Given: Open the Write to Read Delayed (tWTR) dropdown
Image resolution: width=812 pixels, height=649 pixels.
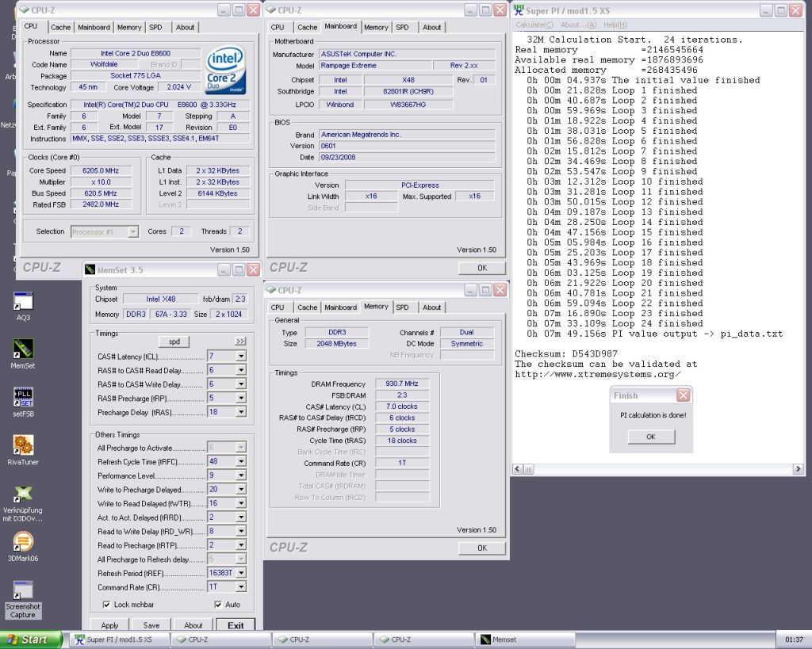Looking at the screenshot, I should tap(241, 503).
